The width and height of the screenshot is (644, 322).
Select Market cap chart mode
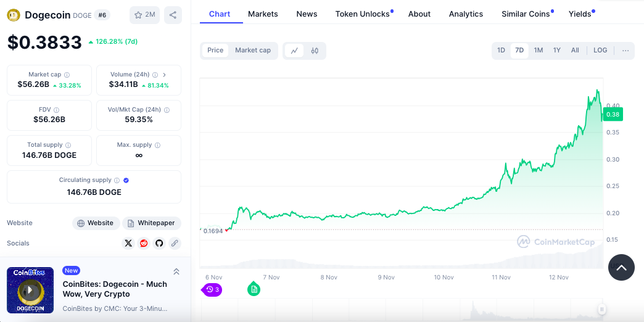[x=253, y=51]
